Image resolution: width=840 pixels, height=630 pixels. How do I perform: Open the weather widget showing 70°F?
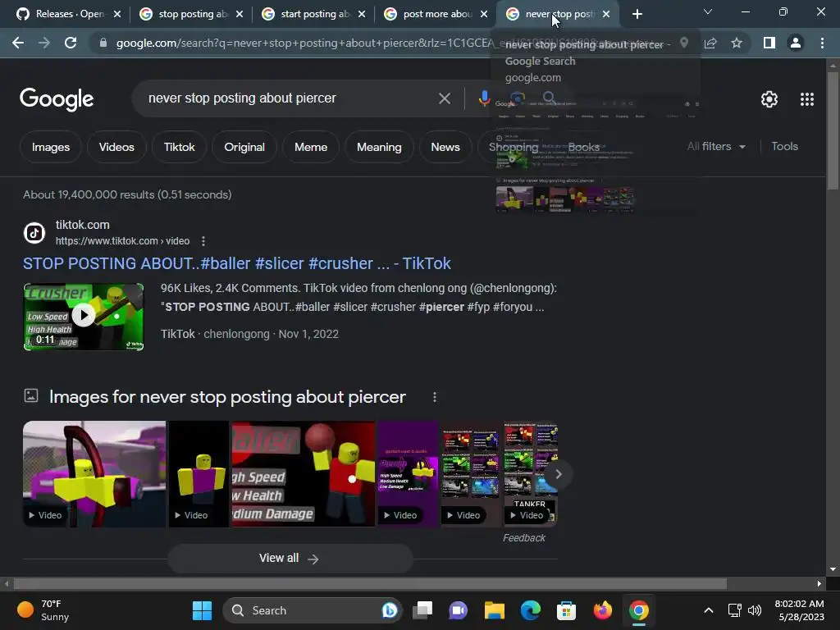(x=44, y=610)
